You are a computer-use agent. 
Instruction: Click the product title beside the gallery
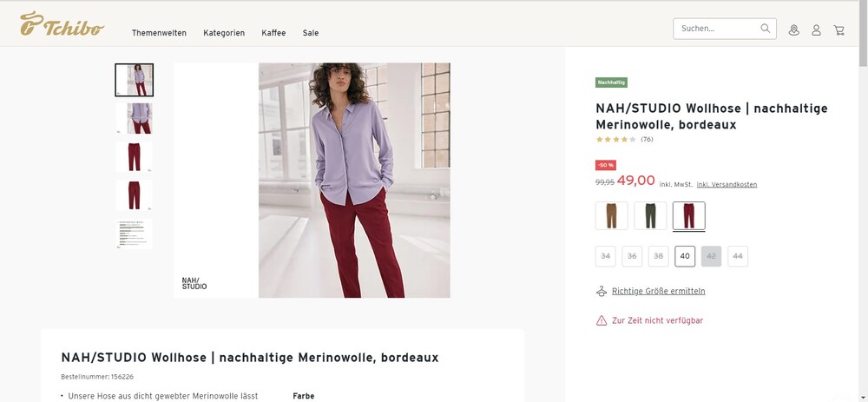(712, 116)
